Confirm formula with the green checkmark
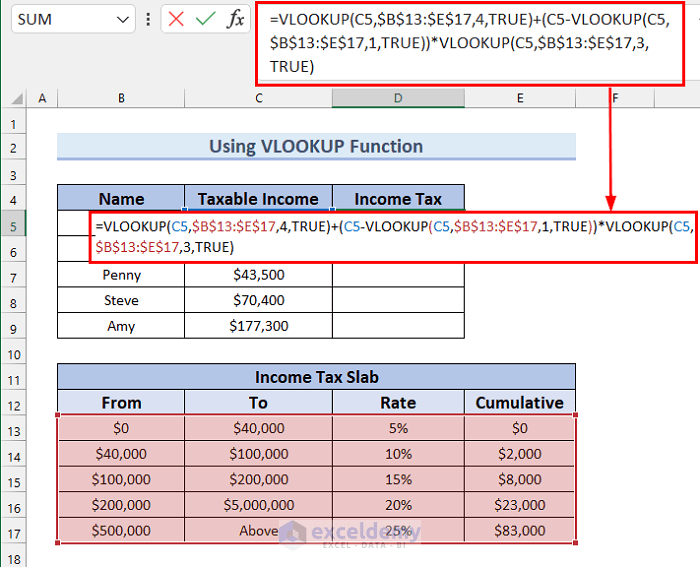Viewport: 700px width, 567px height. (x=205, y=19)
